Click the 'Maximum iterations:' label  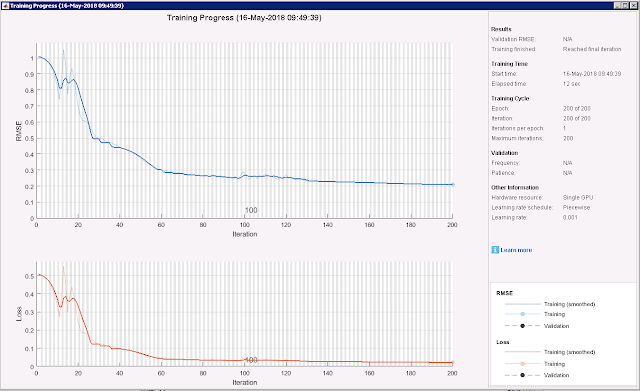[x=517, y=138]
